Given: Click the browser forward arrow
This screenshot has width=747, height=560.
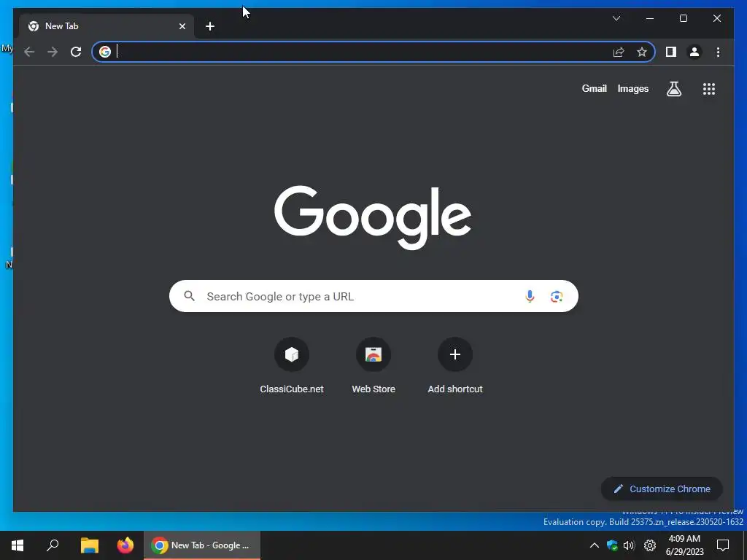Looking at the screenshot, I should (x=53, y=52).
